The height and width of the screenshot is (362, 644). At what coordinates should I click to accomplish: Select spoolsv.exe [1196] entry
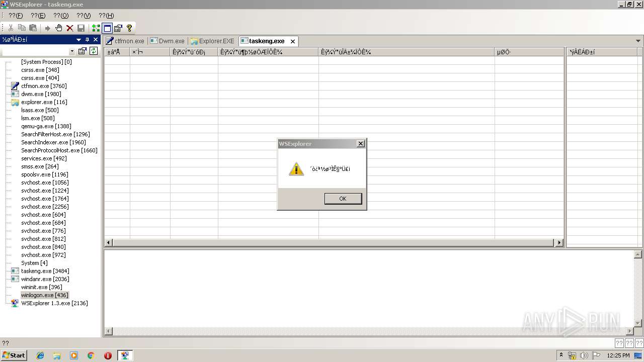point(45,174)
